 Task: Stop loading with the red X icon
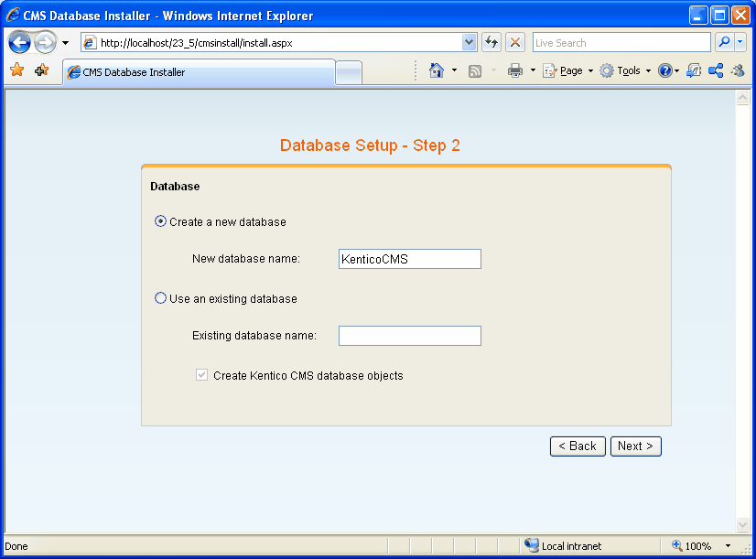point(515,42)
